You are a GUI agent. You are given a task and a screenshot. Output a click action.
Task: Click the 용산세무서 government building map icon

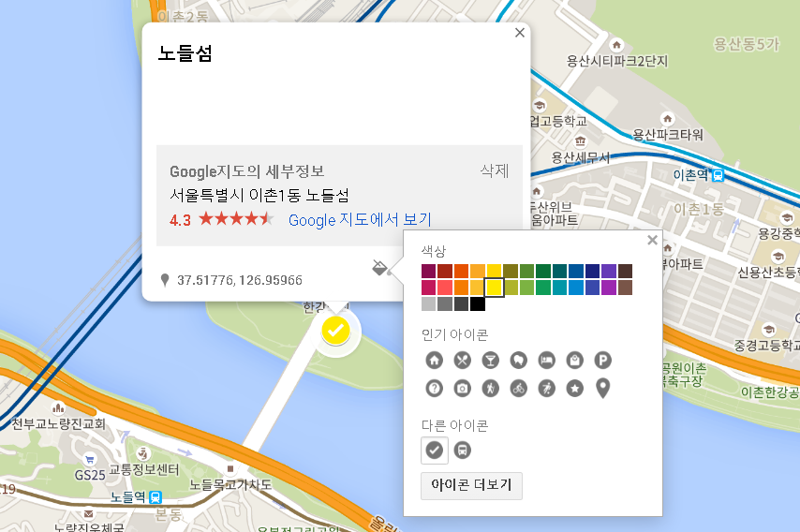pos(580,140)
